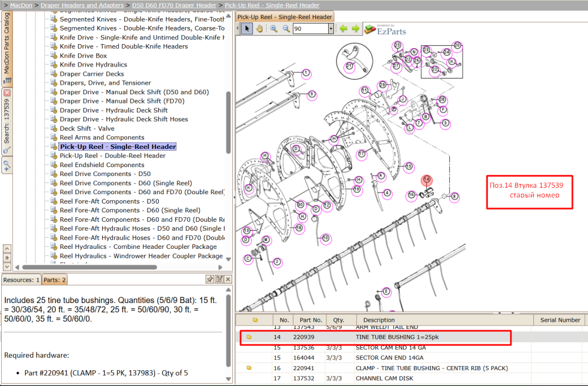Zoom in on the diagram
This screenshot has width=588, height=386.
tap(274, 29)
